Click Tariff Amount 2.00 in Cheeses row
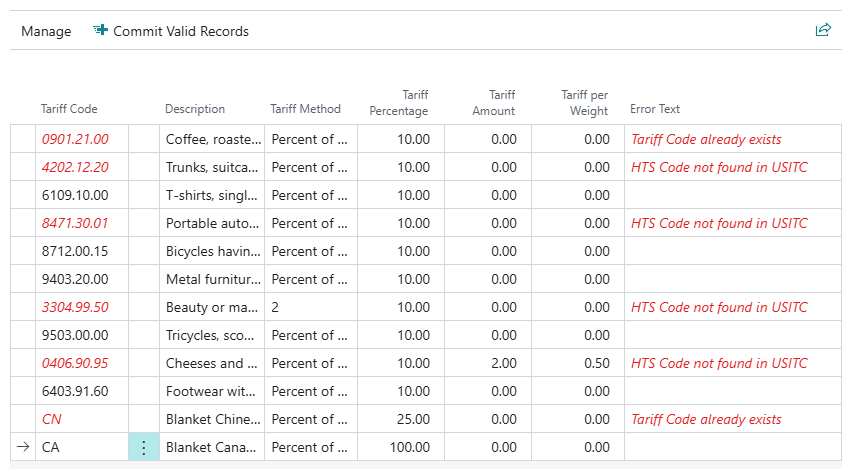This screenshot has width=847, height=469. click(x=503, y=364)
